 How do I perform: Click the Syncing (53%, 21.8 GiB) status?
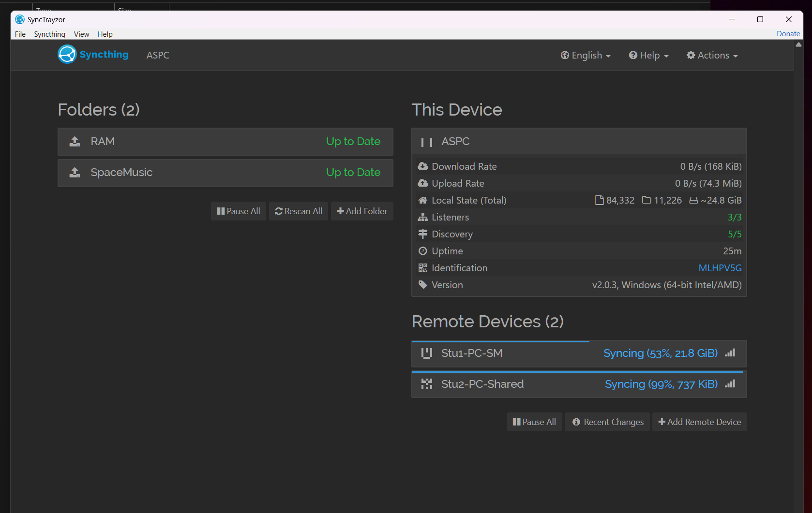pyautogui.click(x=661, y=353)
